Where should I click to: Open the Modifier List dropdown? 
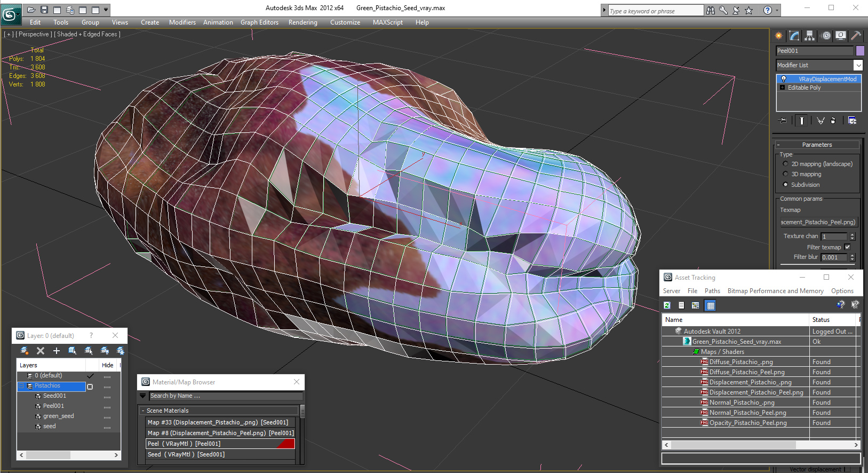point(858,65)
